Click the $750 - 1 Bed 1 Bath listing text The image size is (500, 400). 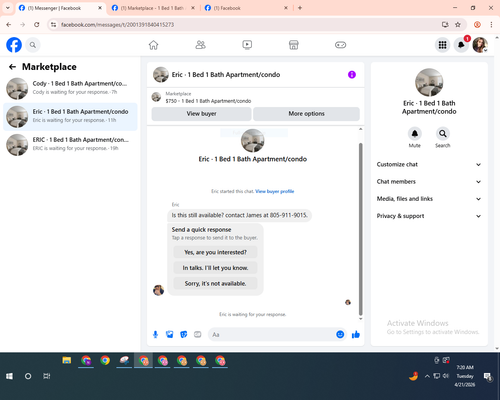(208, 101)
